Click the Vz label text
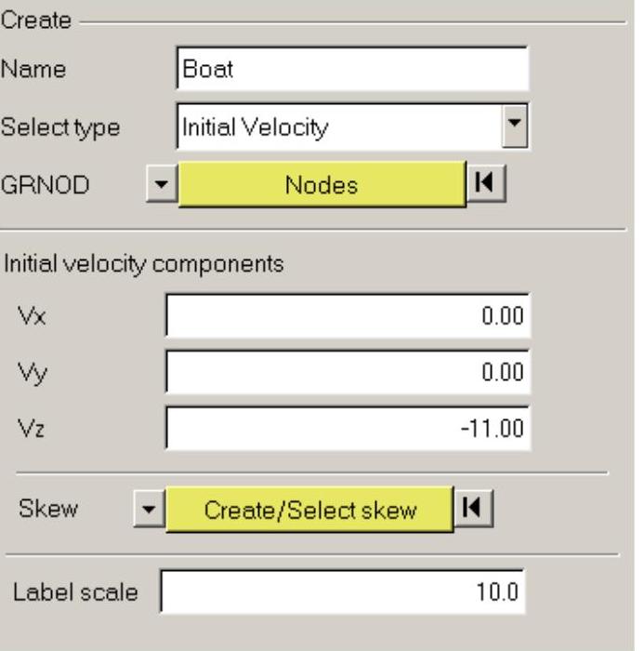 [29, 429]
